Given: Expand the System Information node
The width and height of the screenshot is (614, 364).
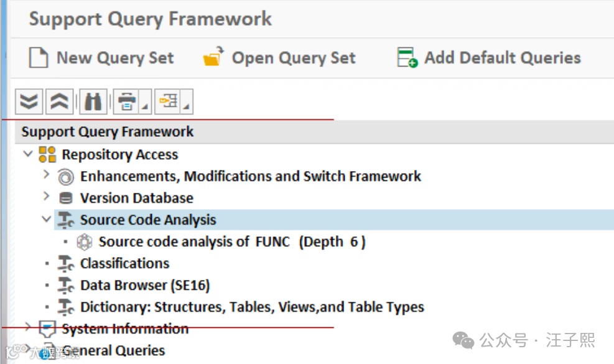Looking at the screenshot, I should (28, 327).
